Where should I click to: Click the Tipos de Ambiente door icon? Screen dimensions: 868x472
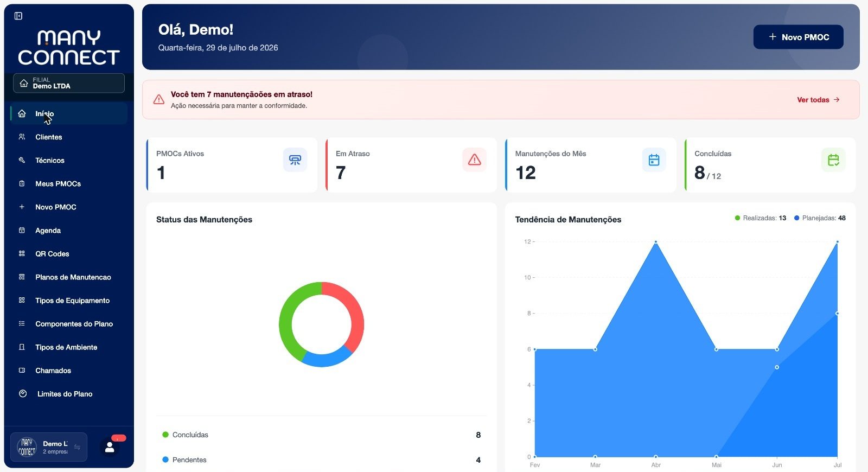22,347
